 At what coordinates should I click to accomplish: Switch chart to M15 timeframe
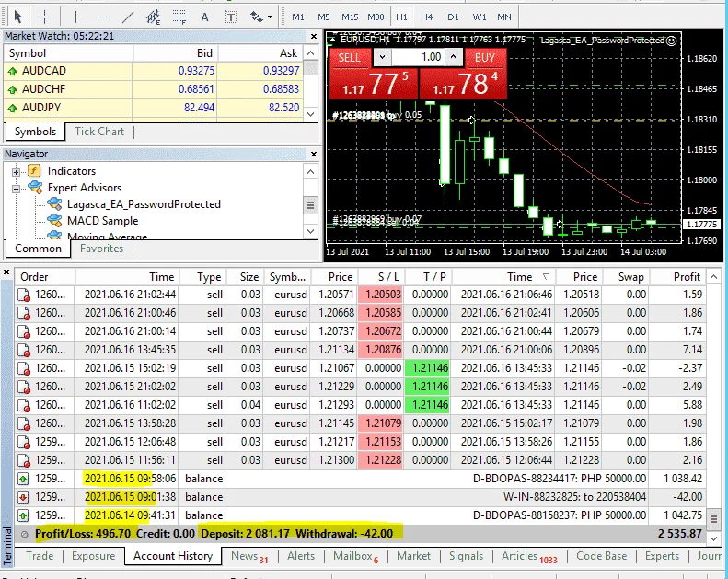350,17
